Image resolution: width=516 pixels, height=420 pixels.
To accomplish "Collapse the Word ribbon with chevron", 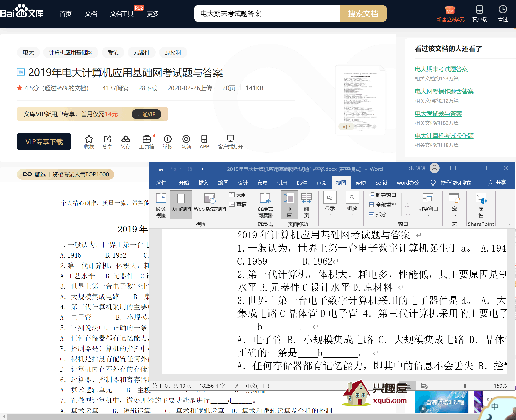I will pyautogui.click(x=509, y=225).
